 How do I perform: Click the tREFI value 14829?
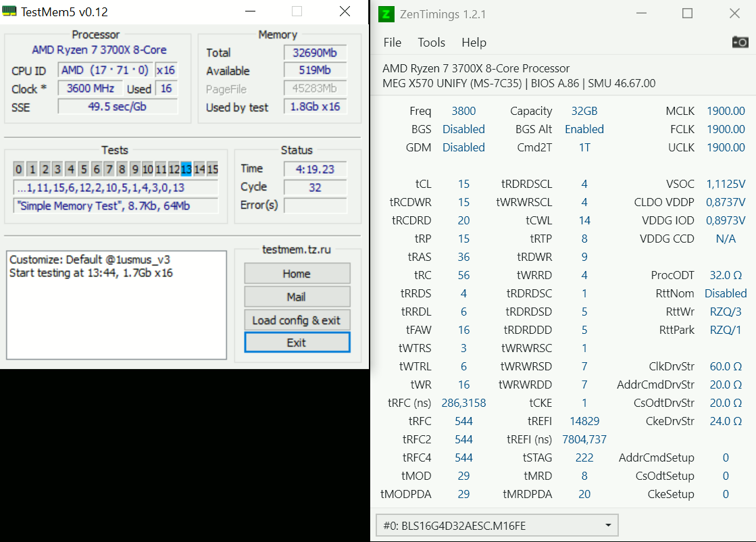pos(584,421)
